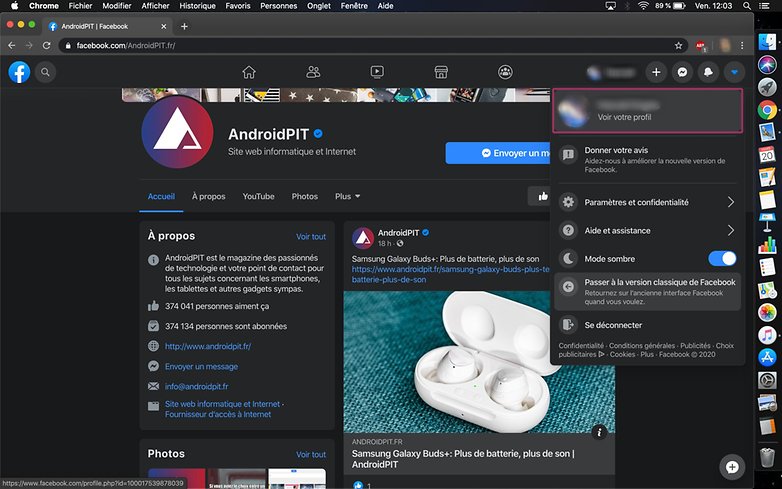Viewport: 782px width, 489px height.
Task: Switch to the Photos tab
Action: (x=305, y=196)
